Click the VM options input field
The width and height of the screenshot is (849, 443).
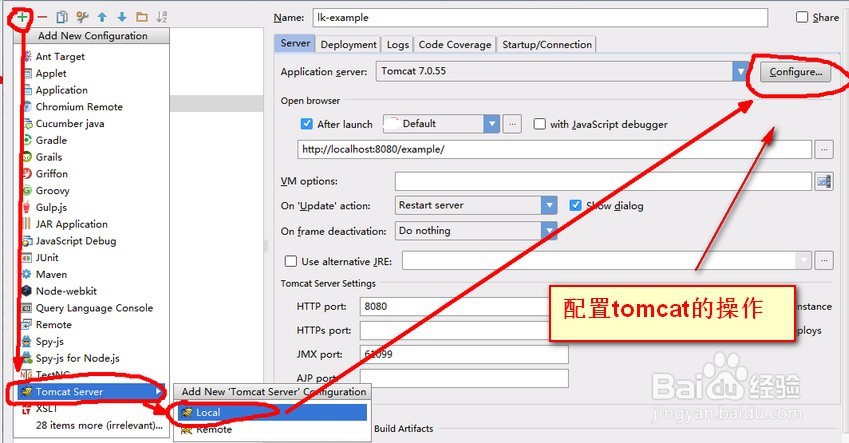coord(603,181)
